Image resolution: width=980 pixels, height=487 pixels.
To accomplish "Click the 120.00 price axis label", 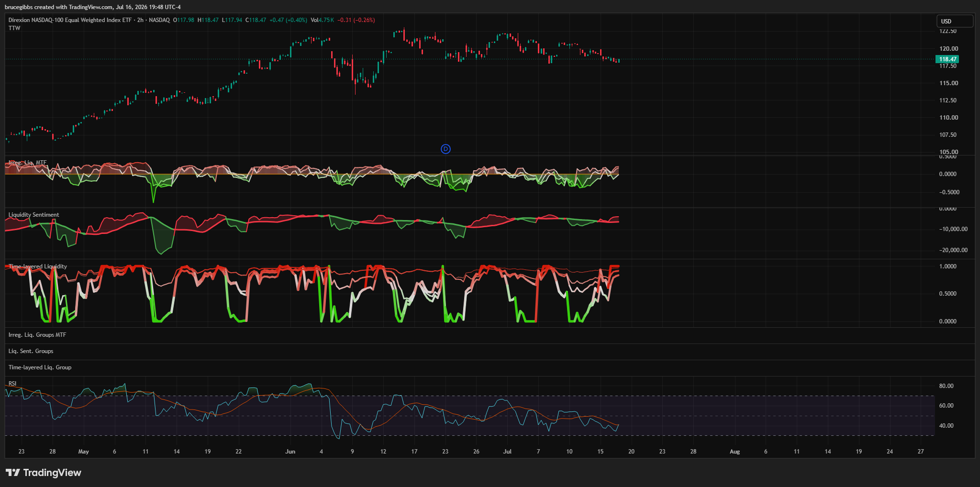I will [948, 49].
